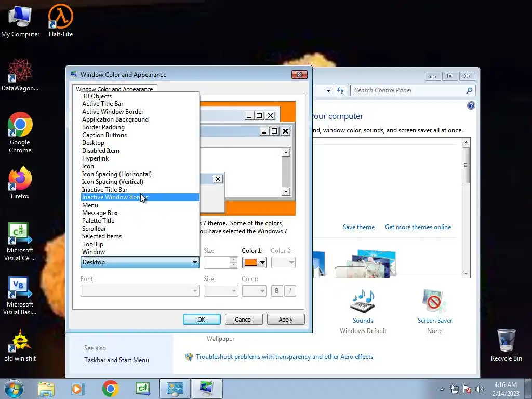Screen dimensions: 532x399
Task: Launch Google Chrome desktop shortcut
Action: pyautogui.click(x=20, y=132)
